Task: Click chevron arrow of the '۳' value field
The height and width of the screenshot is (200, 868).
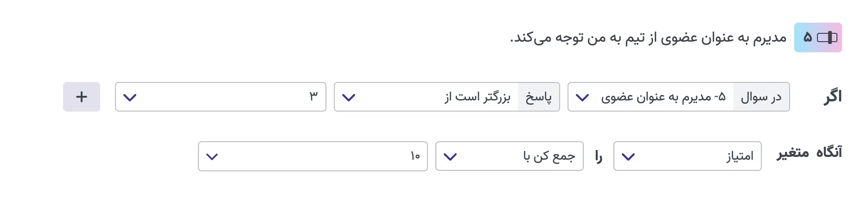Action: [x=130, y=97]
